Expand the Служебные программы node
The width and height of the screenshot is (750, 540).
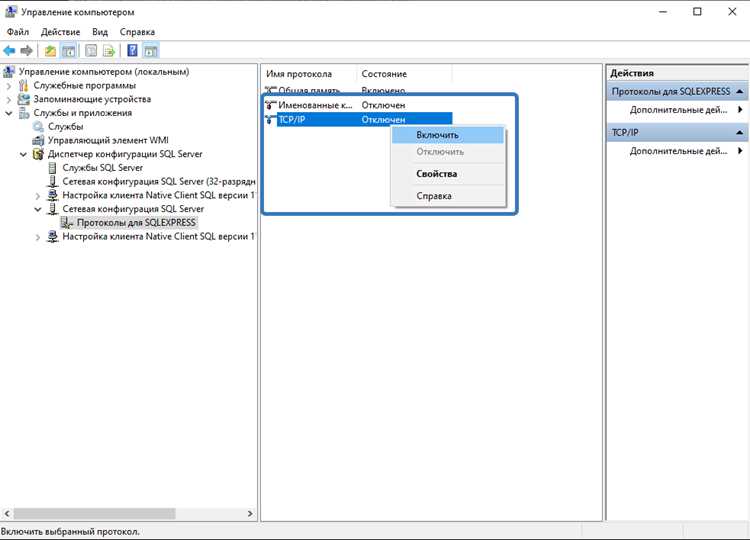(9, 86)
